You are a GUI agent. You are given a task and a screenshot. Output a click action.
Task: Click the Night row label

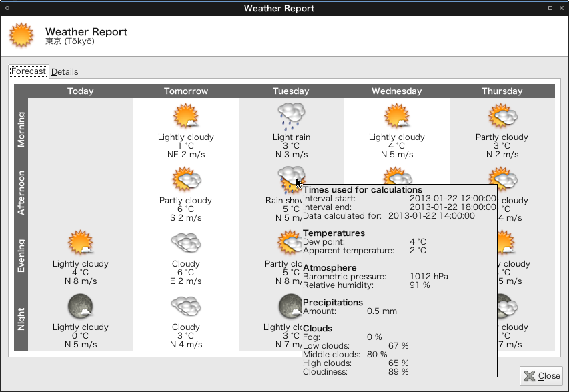pyautogui.click(x=21, y=319)
